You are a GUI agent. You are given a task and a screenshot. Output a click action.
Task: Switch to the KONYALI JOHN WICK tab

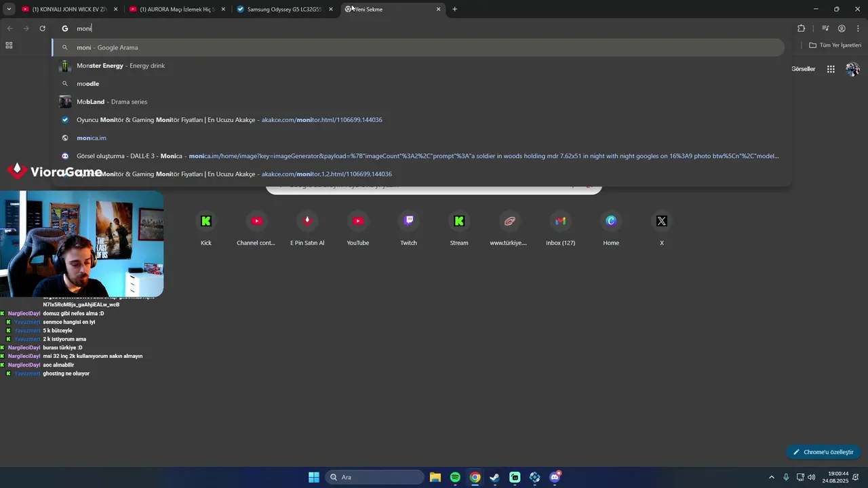(70, 9)
